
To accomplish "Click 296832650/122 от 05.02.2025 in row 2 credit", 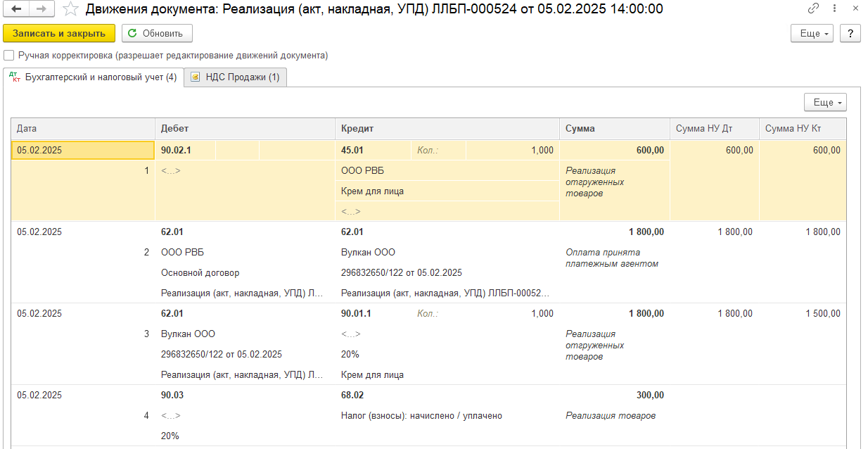I will [402, 272].
